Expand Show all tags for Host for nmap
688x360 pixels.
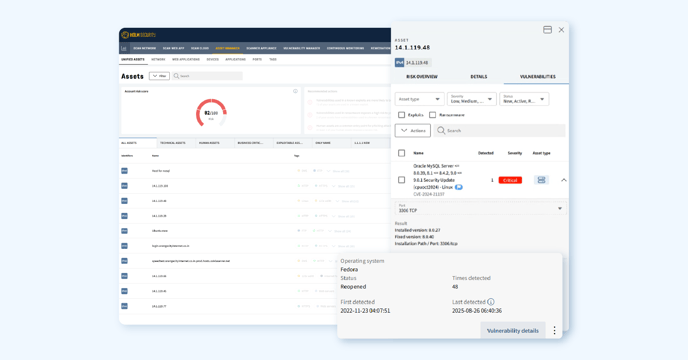pos(338,171)
